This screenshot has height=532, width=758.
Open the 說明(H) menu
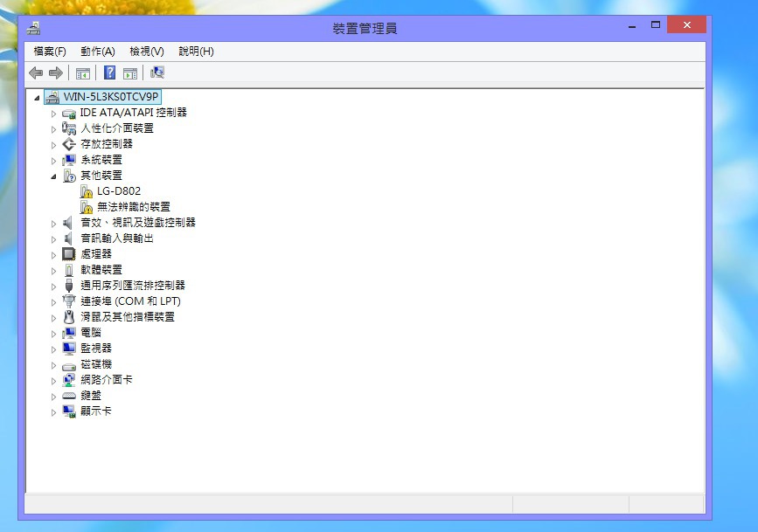tap(196, 52)
